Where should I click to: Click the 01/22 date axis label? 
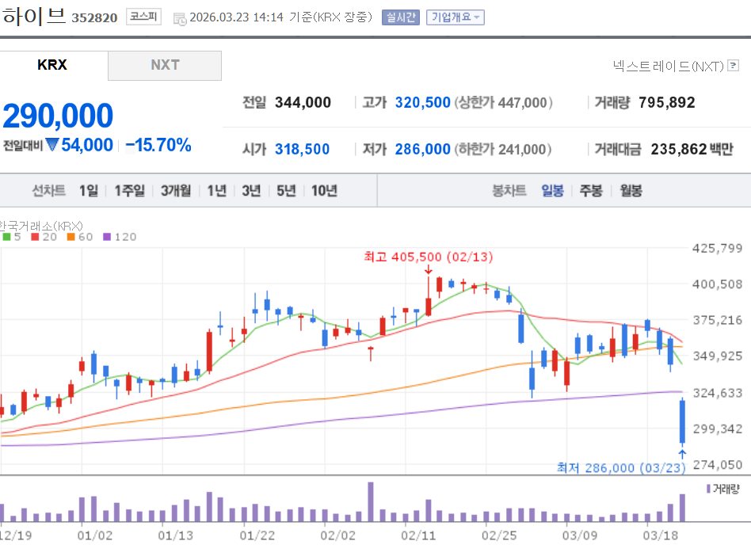[257, 535]
